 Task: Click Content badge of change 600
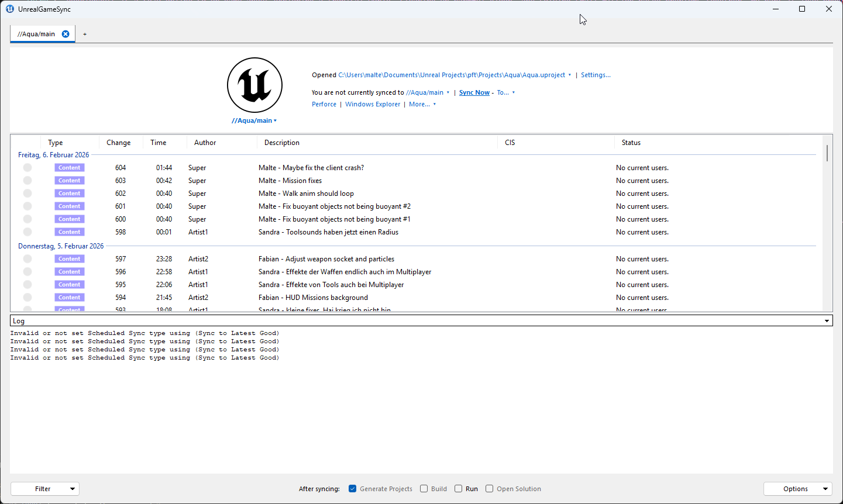(70, 219)
